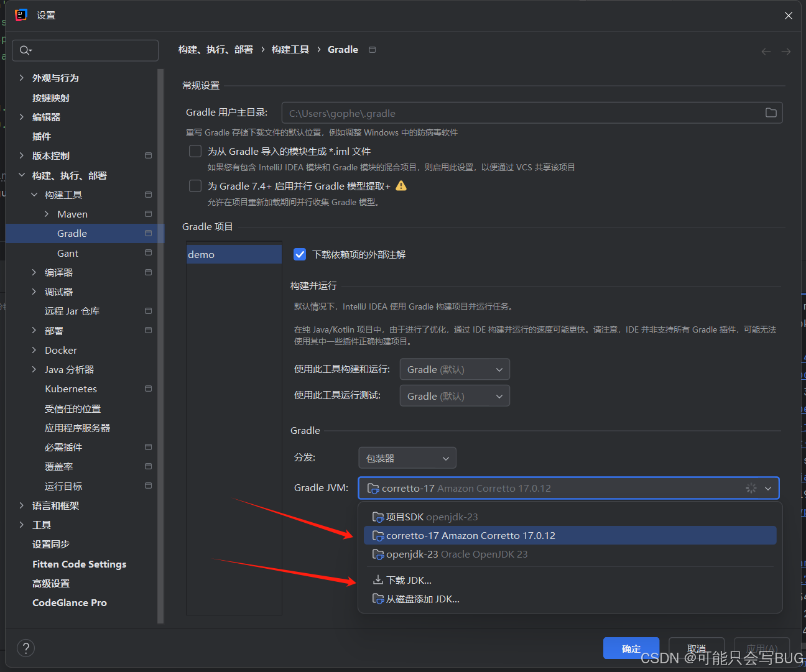The image size is (806, 672).
Task: Choose openjdk-23 Oracle OpenJDK 23 option
Action: coord(570,554)
